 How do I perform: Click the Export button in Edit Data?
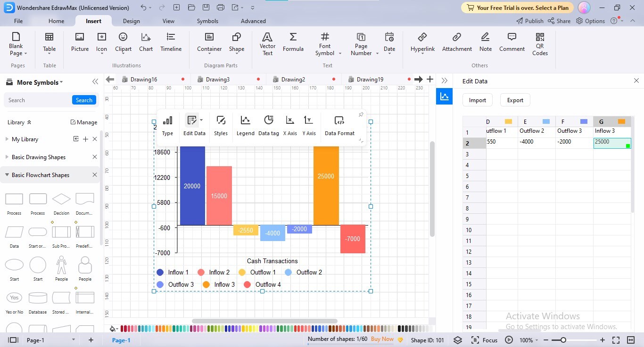[x=515, y=100]
